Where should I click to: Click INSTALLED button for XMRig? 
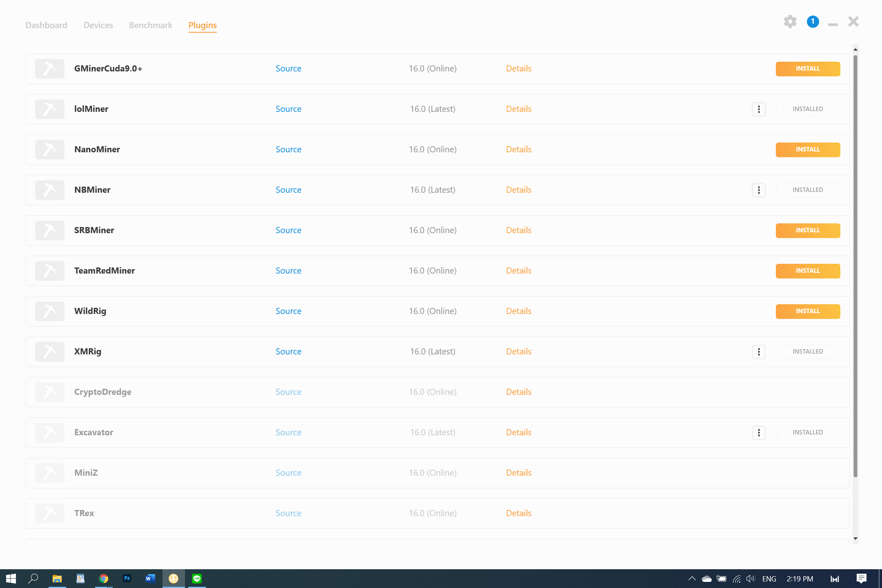pyautogui.click(x=808, y=352)
